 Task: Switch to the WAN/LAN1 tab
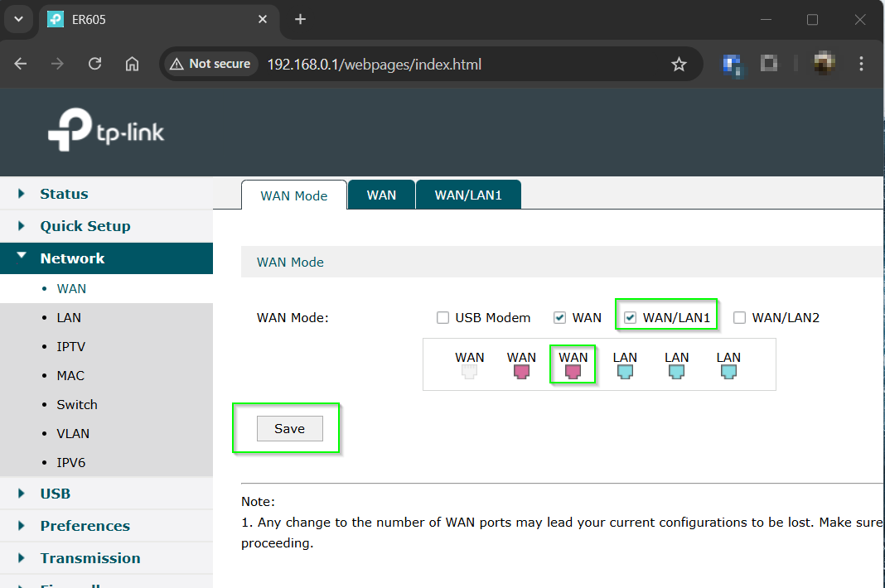click(468, 195)
